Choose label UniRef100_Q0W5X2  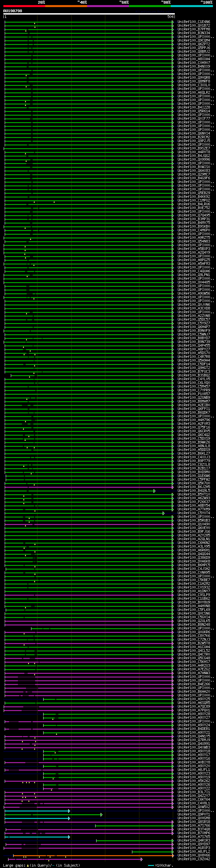(194, 807)
